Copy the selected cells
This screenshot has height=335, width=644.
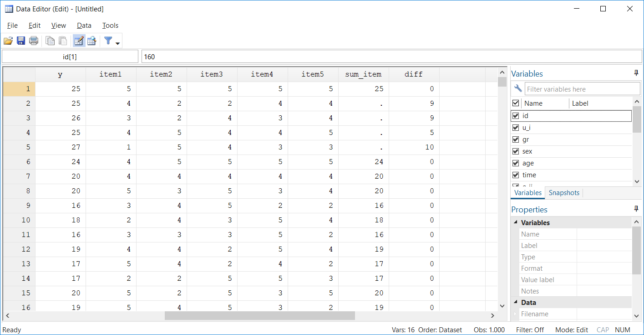pos(50,41)
